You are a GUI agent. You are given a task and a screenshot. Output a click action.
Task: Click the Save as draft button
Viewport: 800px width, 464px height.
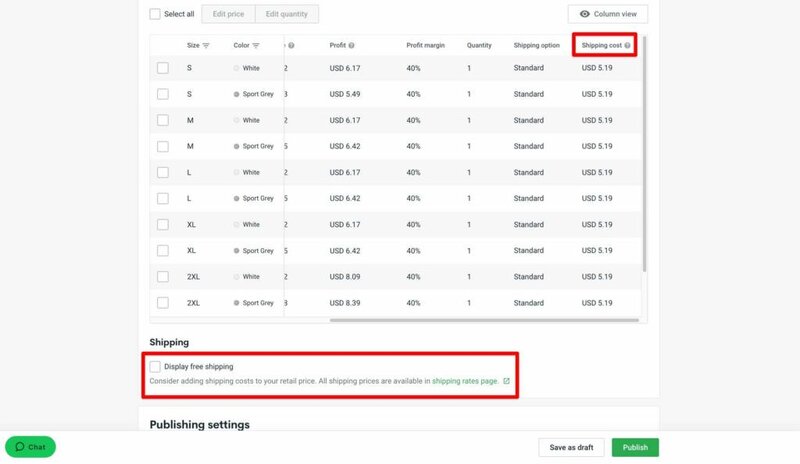[x=571, y=447]
